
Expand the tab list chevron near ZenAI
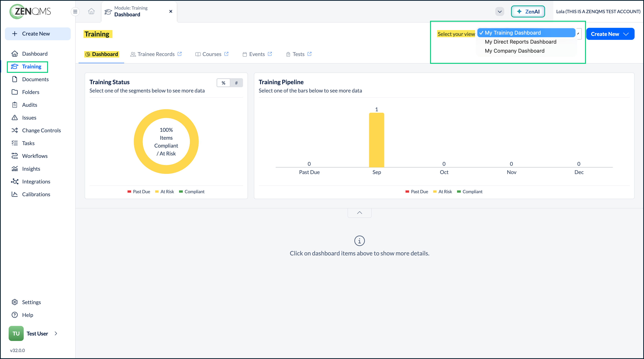pyautogui.click(x=500, y=11)
